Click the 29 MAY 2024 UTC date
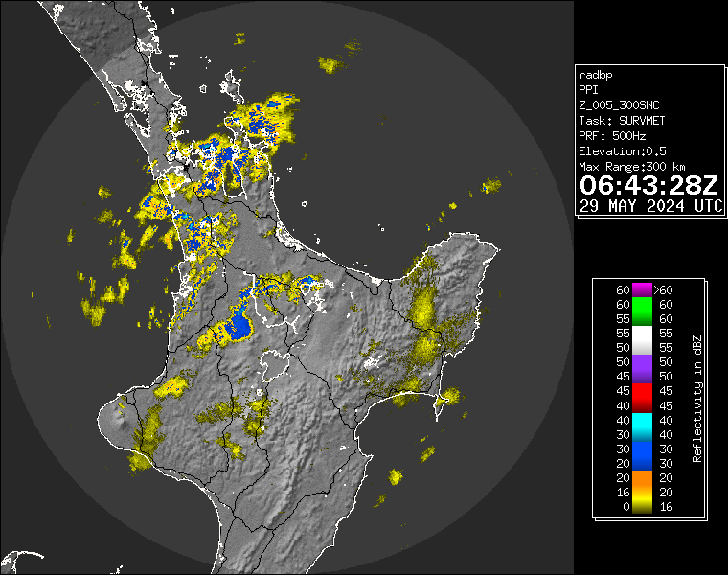The height and width of the screenshot is (575, 728). point(650,205)
